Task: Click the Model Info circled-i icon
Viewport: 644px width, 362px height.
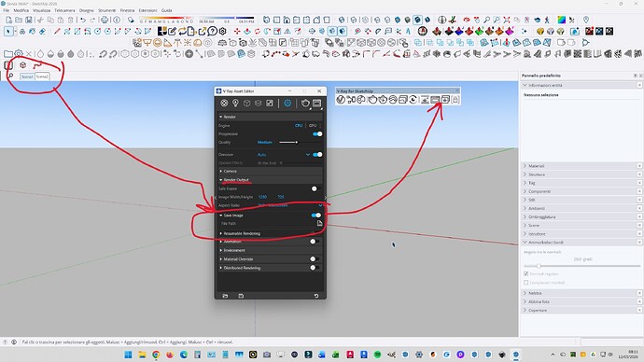Action: (117, 20)
